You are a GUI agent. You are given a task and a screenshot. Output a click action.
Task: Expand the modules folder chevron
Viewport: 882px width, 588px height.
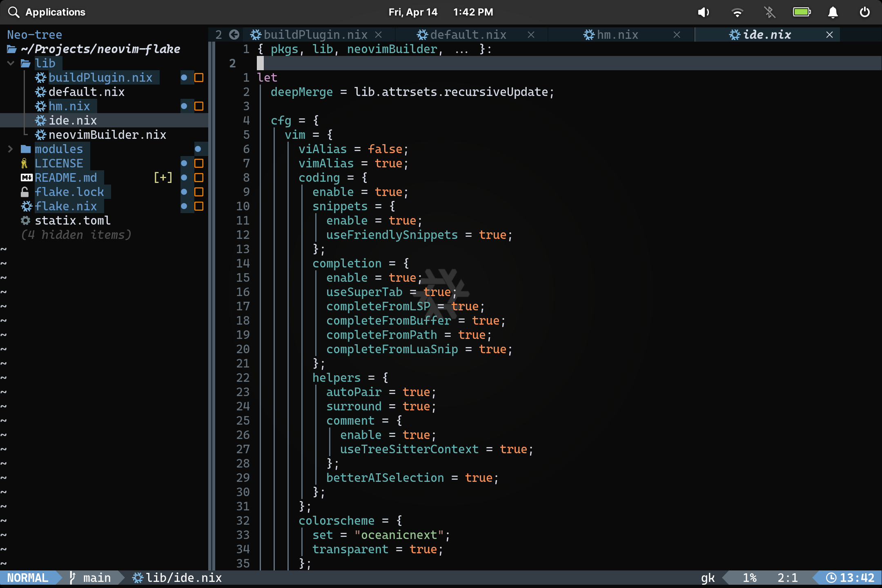tap(11, 149)
